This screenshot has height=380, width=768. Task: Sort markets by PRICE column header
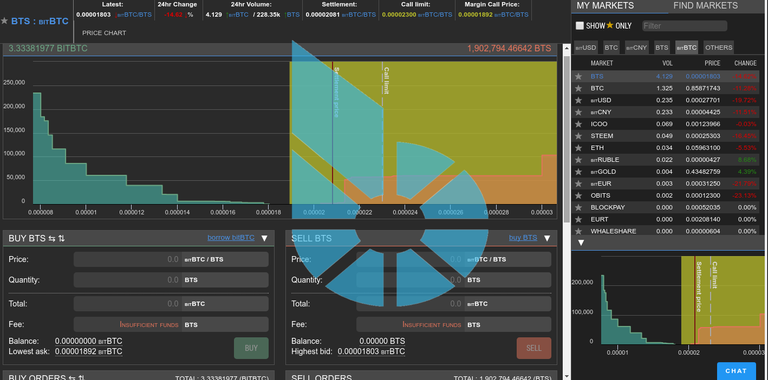[713, 63]
